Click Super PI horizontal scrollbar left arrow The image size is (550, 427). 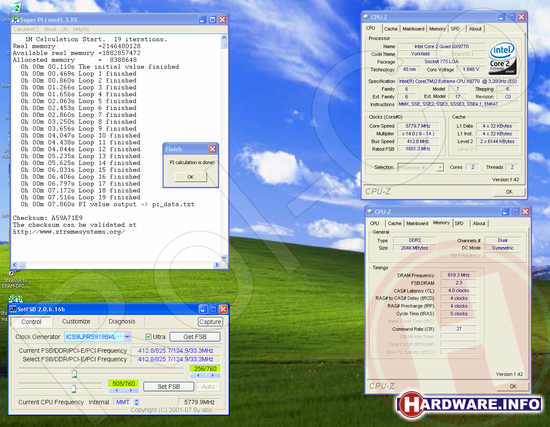click(x=15, y=265)
